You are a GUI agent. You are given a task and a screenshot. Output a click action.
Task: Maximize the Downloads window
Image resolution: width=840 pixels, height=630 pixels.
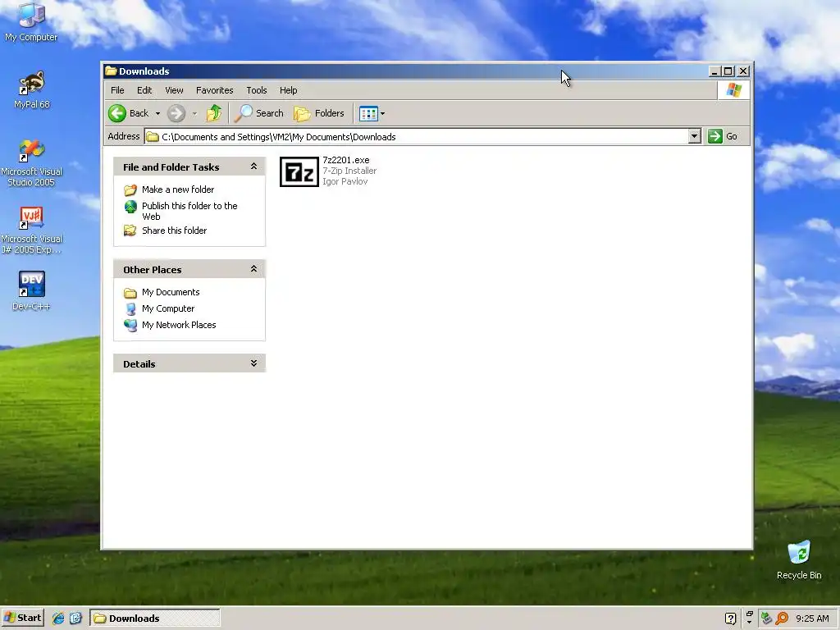(x=728, y=71)
